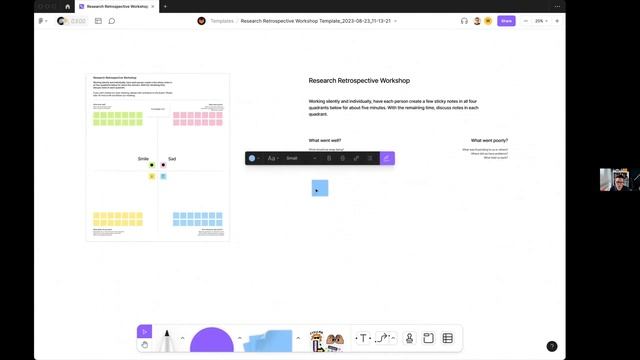
Task: Select the green sticky notes group in thumbnail
Action: pos(118,119)
